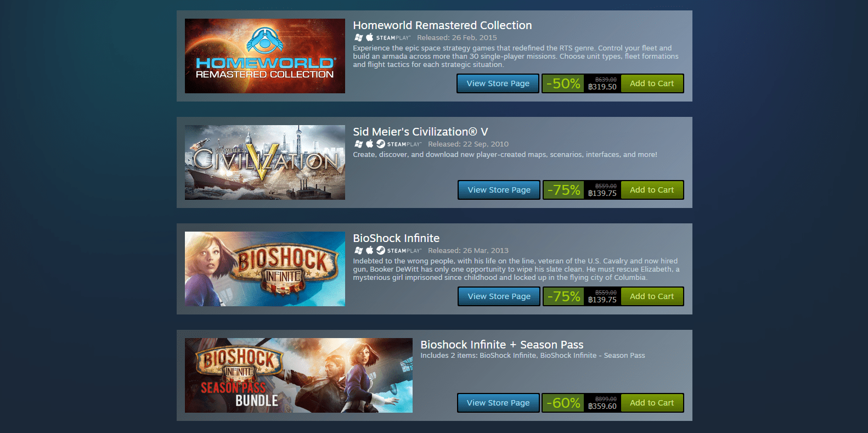View Store Page for BioShock Infinite
This screenshot has height=433, width=868.
click(x=499, y=296)
